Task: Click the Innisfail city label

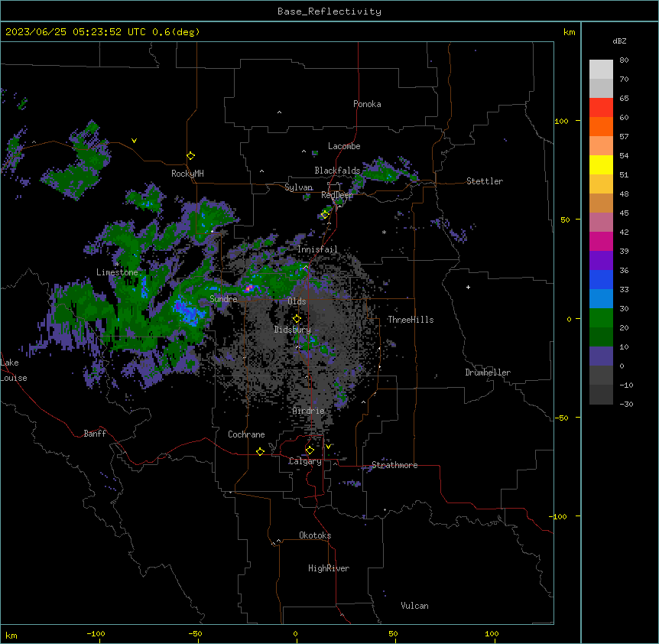Action: tap(317, 249)
